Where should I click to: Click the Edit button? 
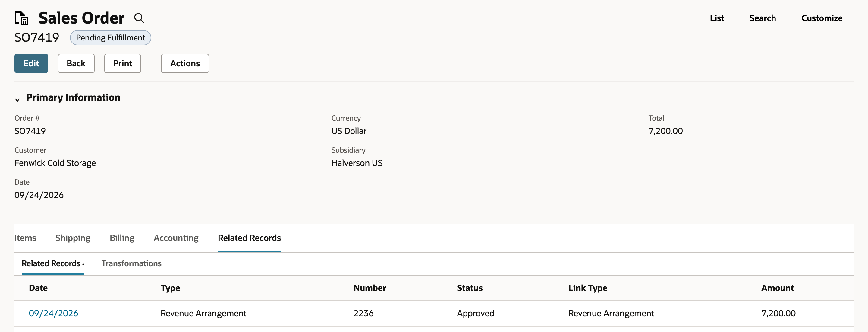(x=31, y=63)
